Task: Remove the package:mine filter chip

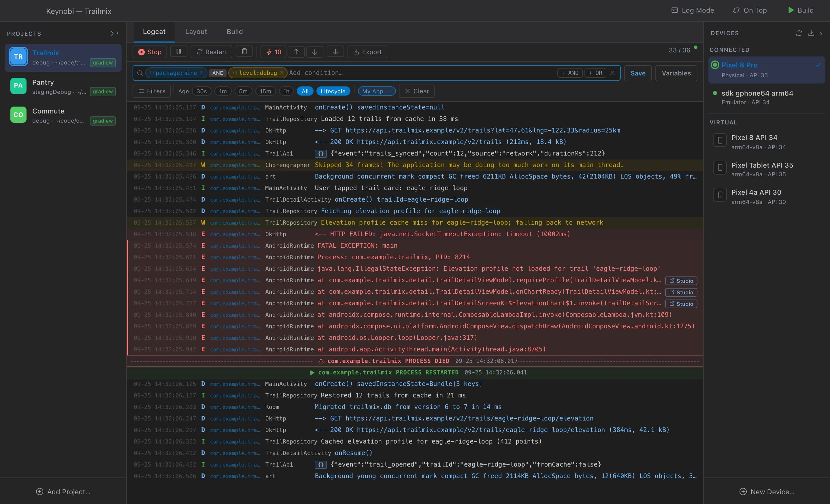Action: click(x=201, y=73)
